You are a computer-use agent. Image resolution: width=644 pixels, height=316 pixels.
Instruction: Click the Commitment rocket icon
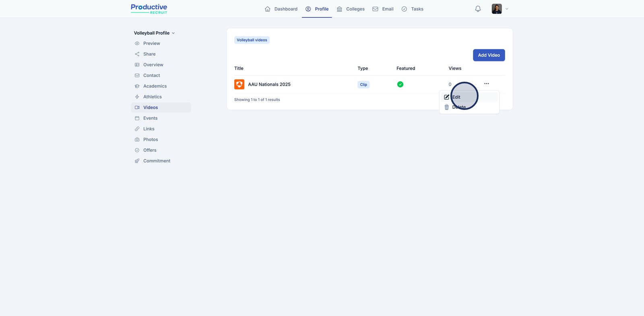coord(137,161)
